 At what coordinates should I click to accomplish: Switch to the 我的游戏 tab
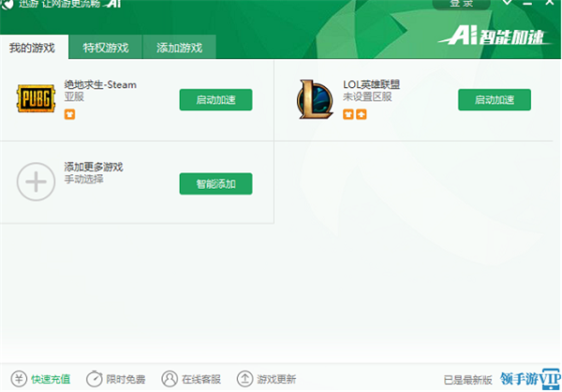tap(33, 48)
